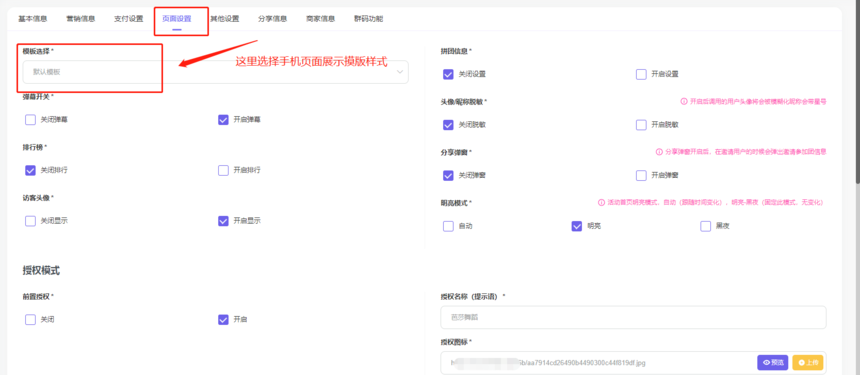Choose the 黑夜 mode checkbox
This screenshot has width=860, height=375.
coord(705,226)
